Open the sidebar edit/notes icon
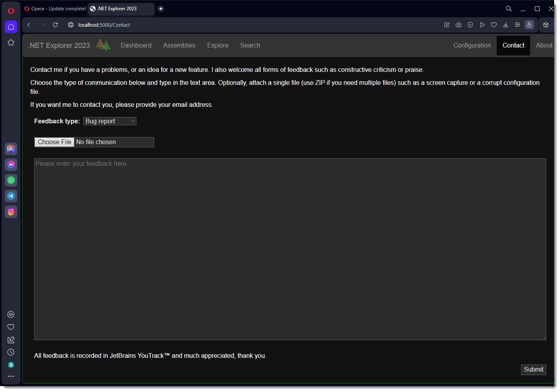560x392 pixels. pos(11,340)
